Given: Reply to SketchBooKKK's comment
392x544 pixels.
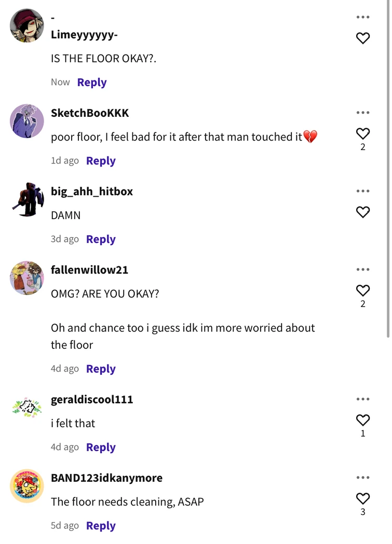Looking at the screenshot, I should point(101,161).
